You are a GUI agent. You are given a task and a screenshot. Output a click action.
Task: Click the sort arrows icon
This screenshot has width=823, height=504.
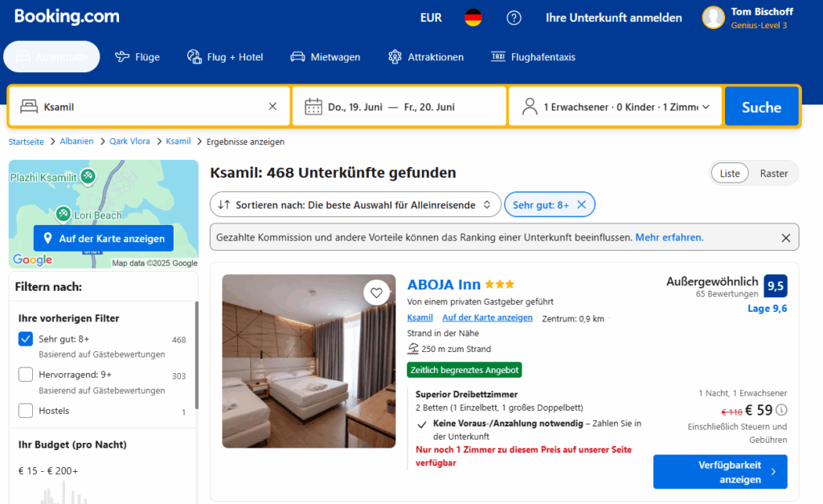pyautogui.click(x=224, y=205)
